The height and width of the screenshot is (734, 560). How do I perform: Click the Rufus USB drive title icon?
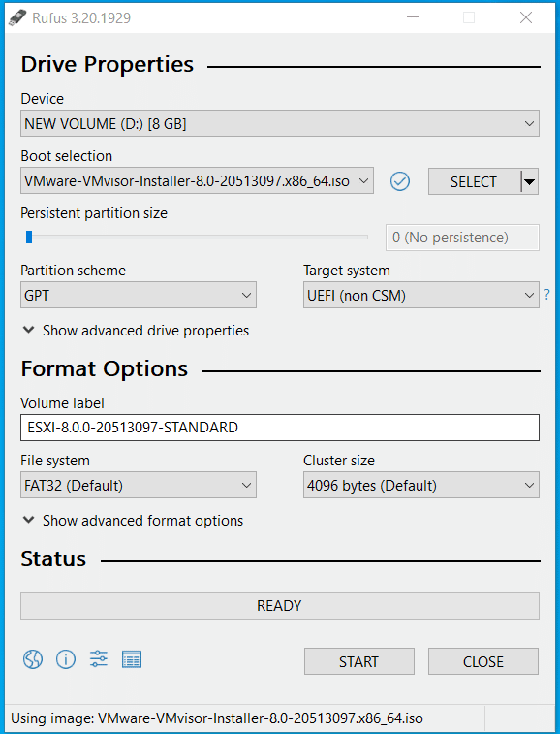pyautogui.click(x=17, y=17)
